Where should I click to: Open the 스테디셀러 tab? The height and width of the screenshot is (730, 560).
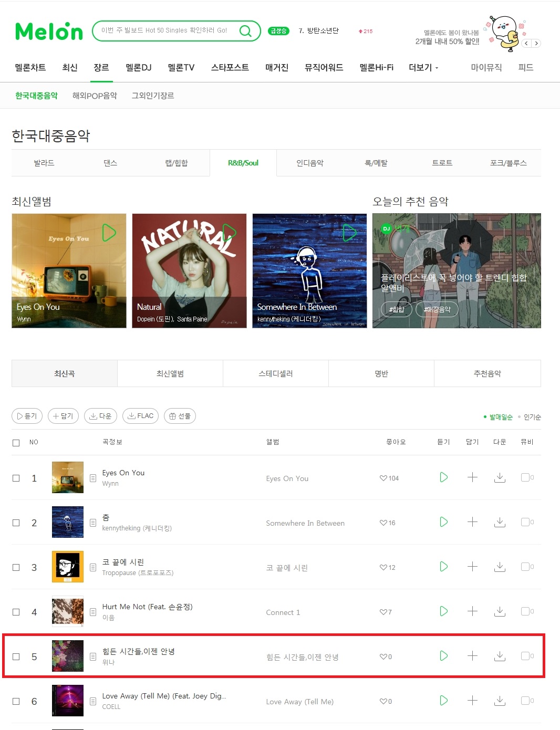click(276, 373)
